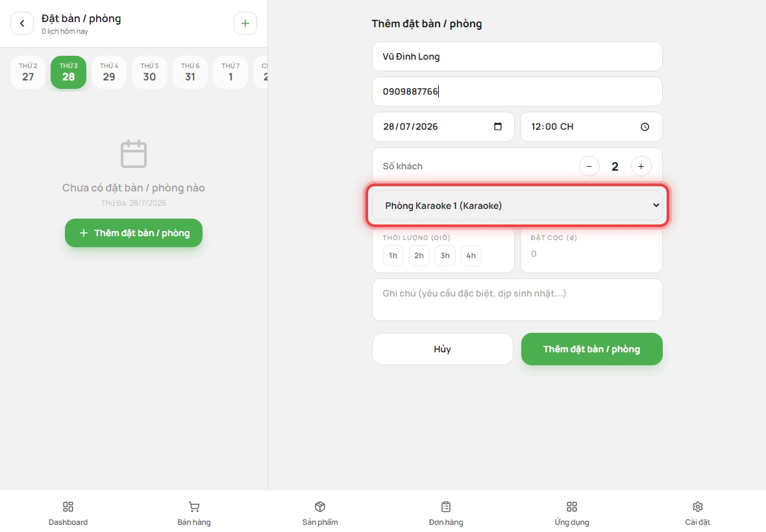Click guest count value 2
This screenshot has height=532, width=766.
tap(615, 167)
